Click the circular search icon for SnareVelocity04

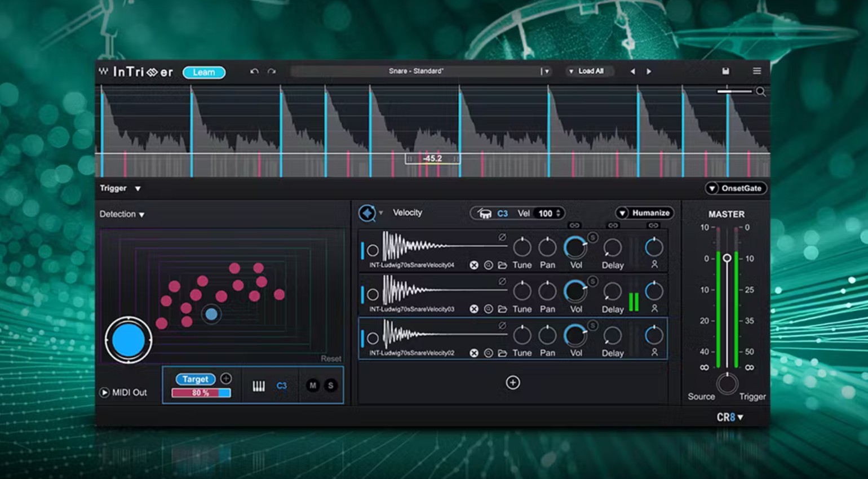[x=488, y=265]
